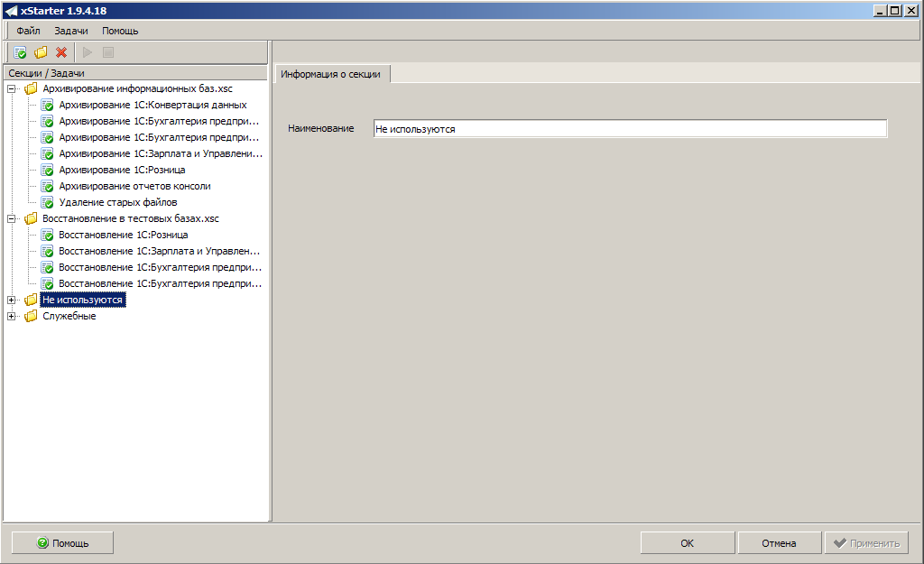Click task icon of Удаление старых файлов

click(x=47, y=202)
